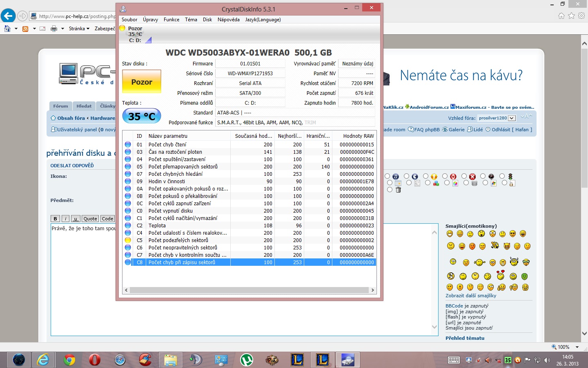Viewport: 588px width, 368px height.
Task: Click the Quote BBCode button
Action: (x=90, y=219)
